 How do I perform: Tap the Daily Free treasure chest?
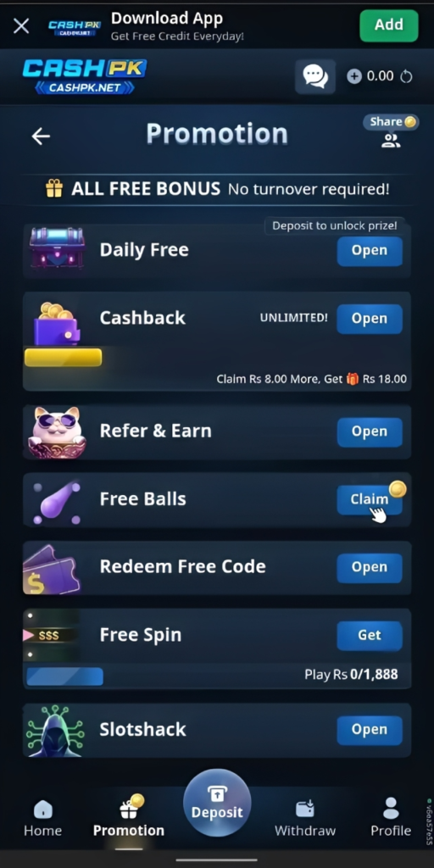[x=57, y=248]
